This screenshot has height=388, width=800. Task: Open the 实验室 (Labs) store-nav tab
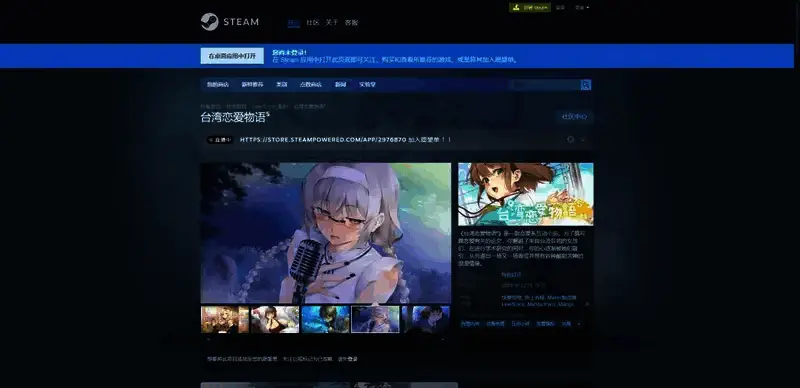367,85
